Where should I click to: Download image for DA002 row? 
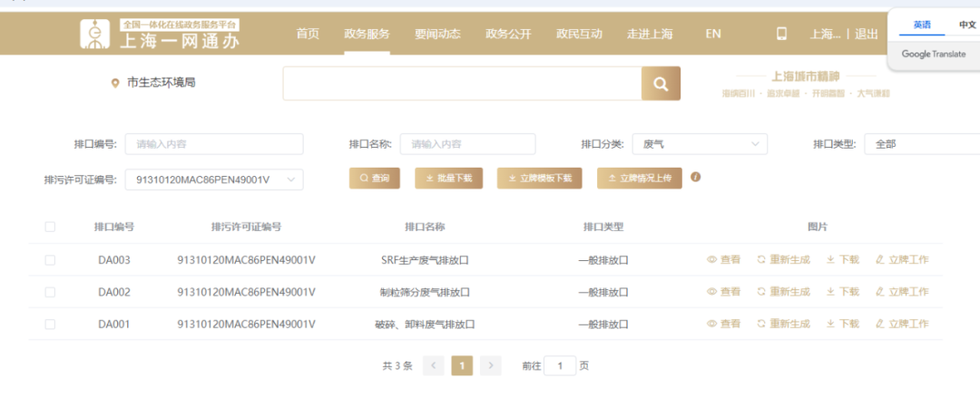(x=842, y=292)
